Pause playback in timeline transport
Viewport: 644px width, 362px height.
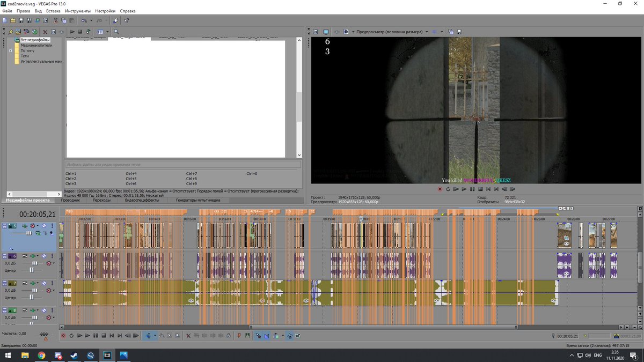[96, 336]
